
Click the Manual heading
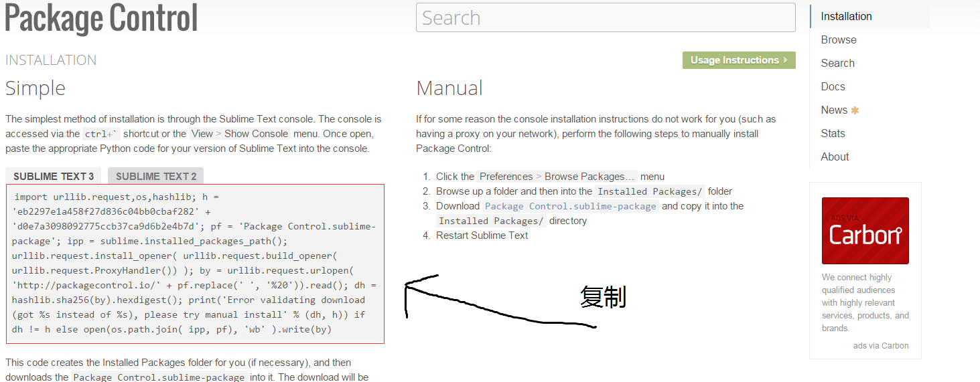point(449,88)
